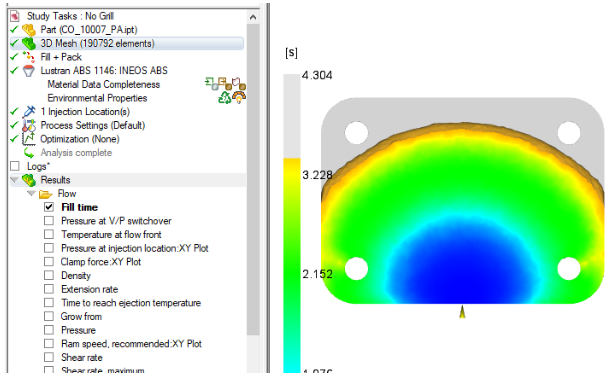The width and height of the screenshot is (612, 378).
Task: Click the Lustran ABS material funnel icon
Action: [x=29, y=71]
